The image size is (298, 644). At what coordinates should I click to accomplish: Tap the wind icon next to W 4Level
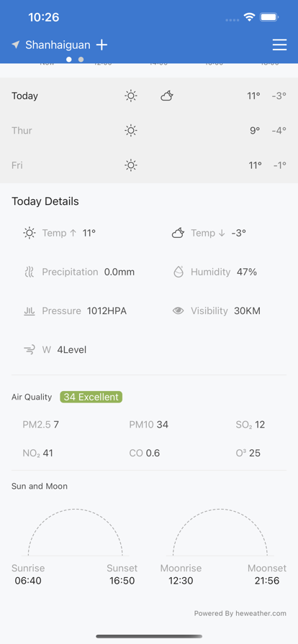coord(30,350)
